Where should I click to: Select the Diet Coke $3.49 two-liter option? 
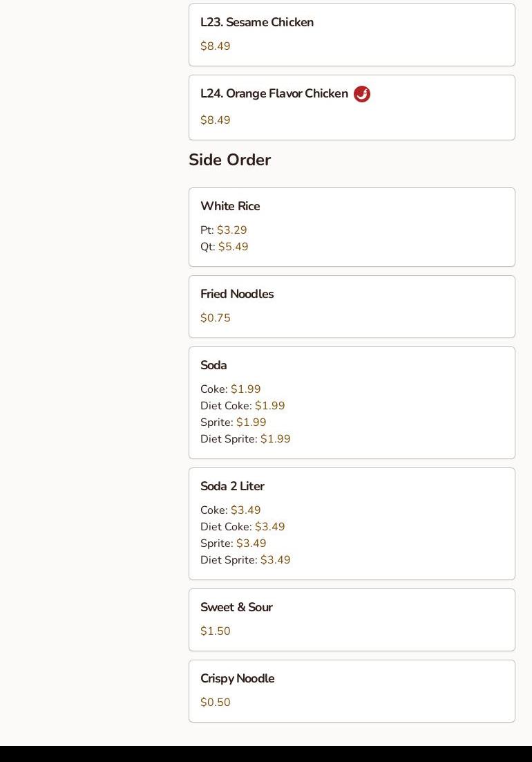(x=269, y=527)
